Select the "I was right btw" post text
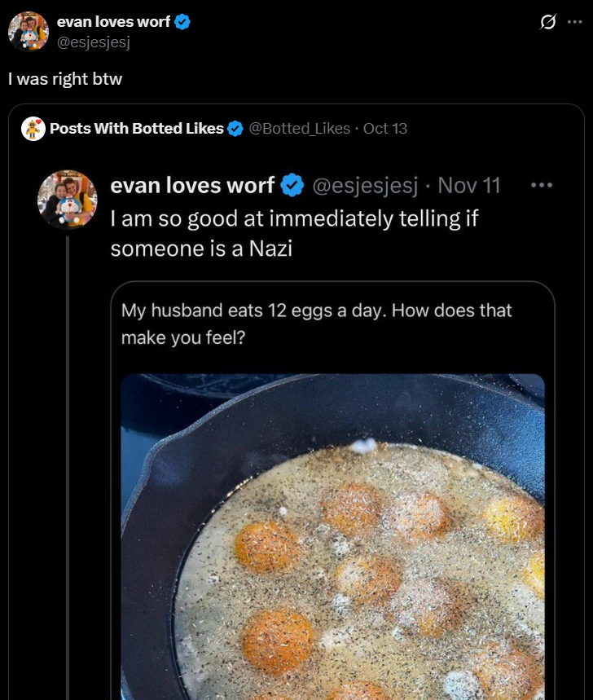 click(65, 80)
